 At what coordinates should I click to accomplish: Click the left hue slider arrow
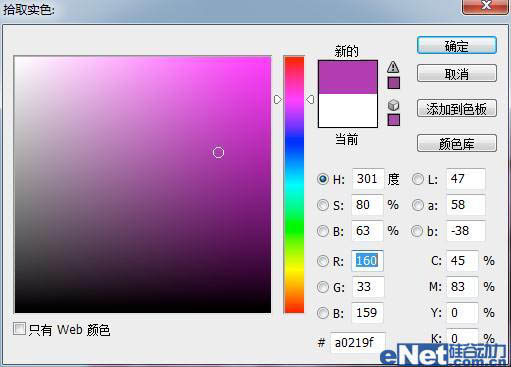[x=277, y=99]
